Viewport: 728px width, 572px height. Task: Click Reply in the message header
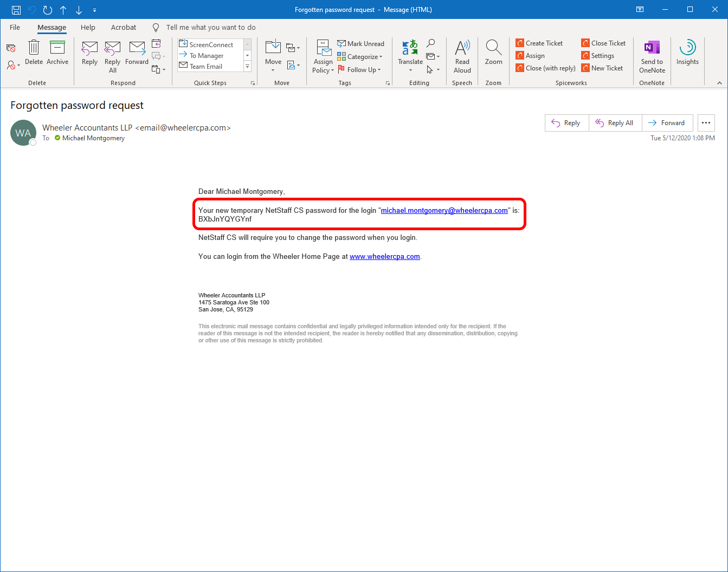click(x=566, y=123)
